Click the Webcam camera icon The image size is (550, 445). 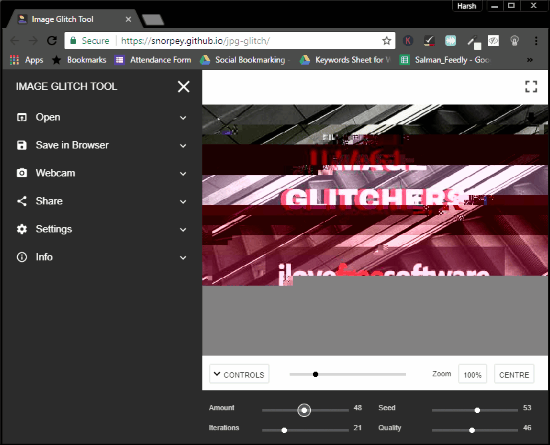pyautogui.click(x=22, y=173)
